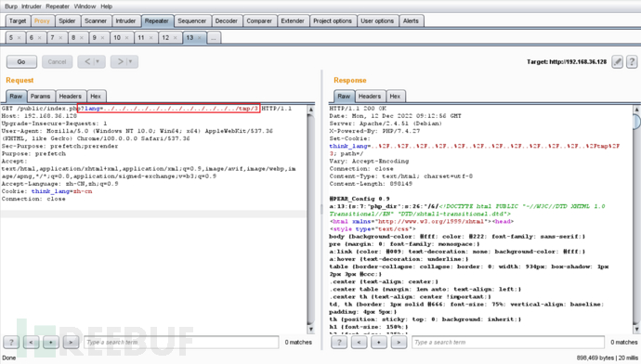Focus the response search term field

click(x=508, y=342)
